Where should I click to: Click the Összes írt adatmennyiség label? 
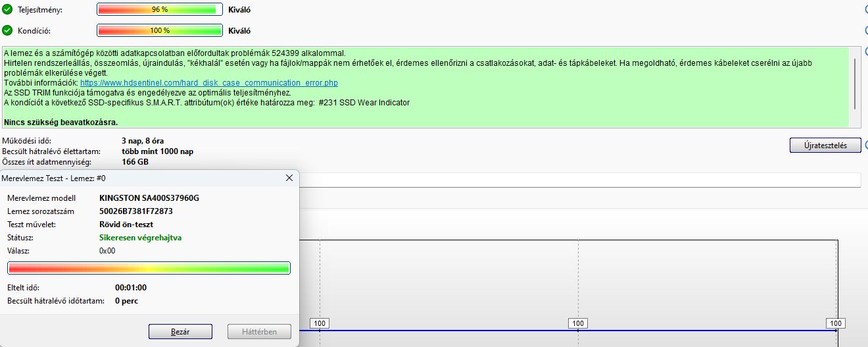pyautogui.click(x=47, y=162)
